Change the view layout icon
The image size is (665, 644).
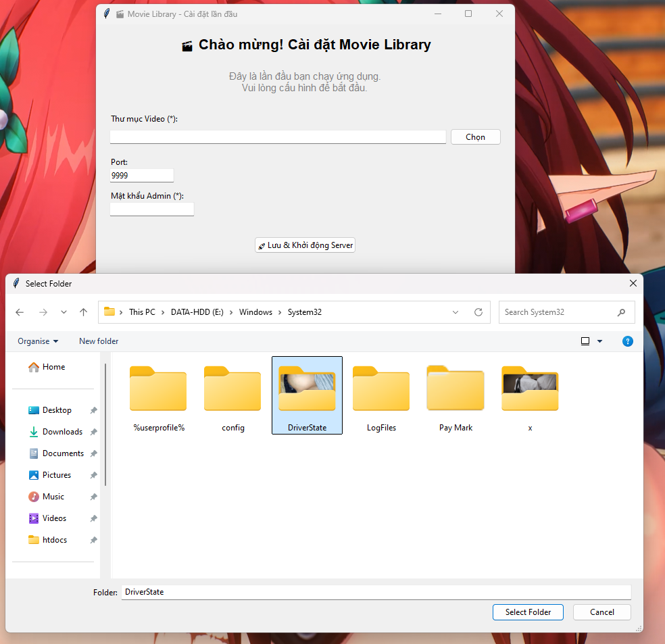click(585, 341)
